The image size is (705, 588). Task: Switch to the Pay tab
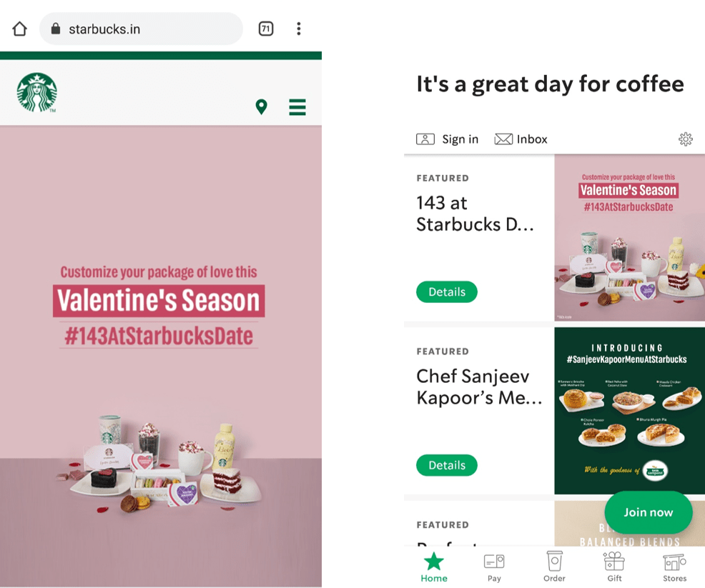click(494, 567)
